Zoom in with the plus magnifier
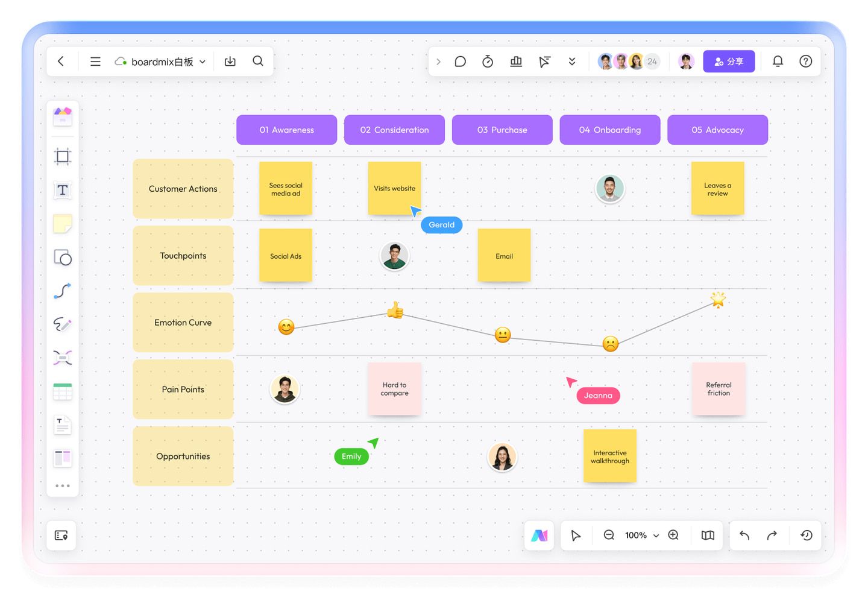Viewport: 868px width, 597px height. (x=673, y=535)
